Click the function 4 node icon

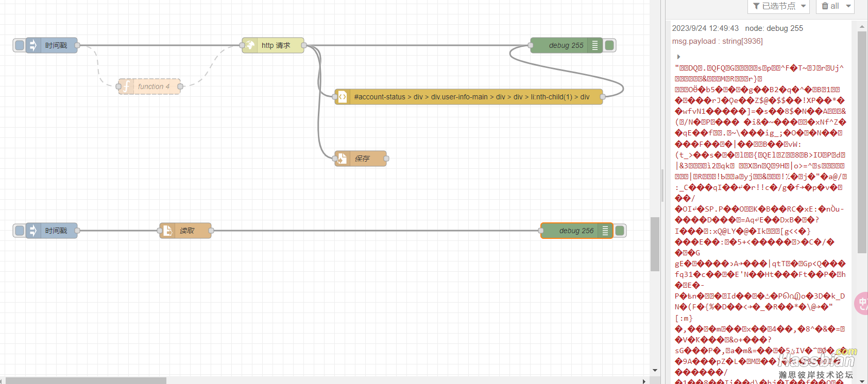[126, 86]
